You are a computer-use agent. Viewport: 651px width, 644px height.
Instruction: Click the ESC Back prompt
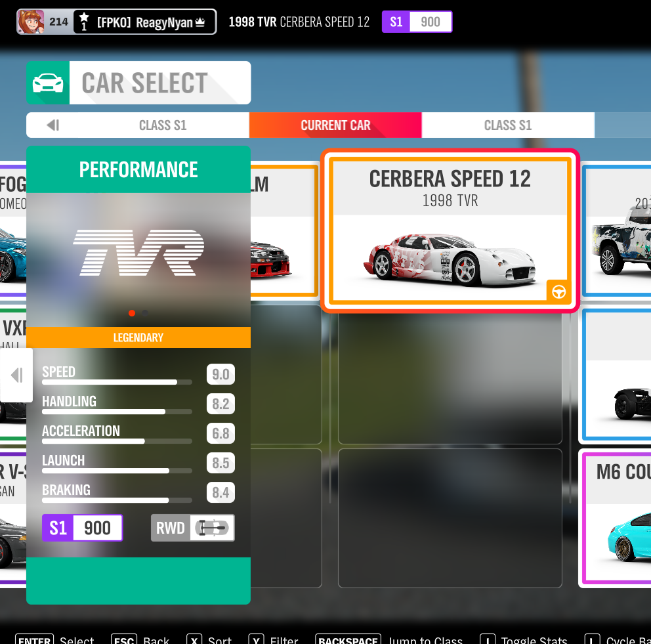[x=140, y=639]
